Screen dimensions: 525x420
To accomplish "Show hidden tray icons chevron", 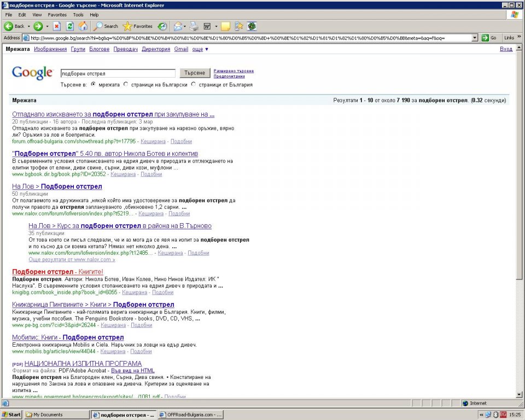I will tap(481, 415).
